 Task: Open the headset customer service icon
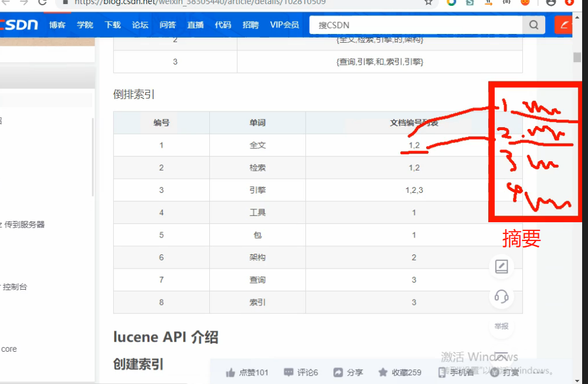[501, 297]
